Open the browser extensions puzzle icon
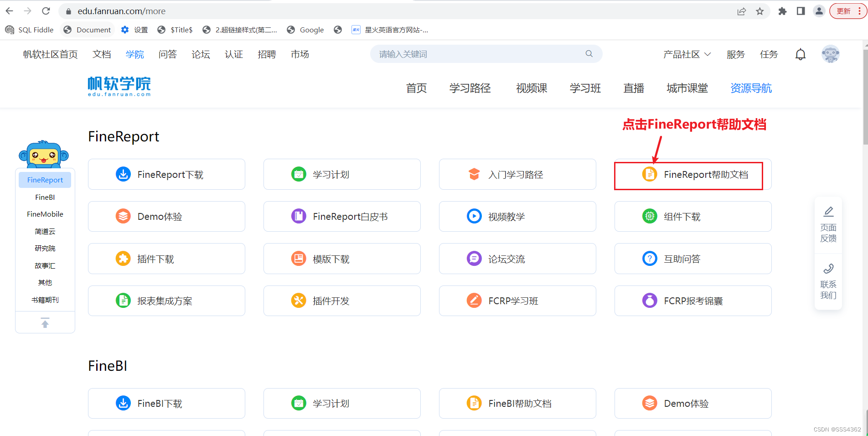This screenshot has height=436, width=868. click(x=782, y=11)
